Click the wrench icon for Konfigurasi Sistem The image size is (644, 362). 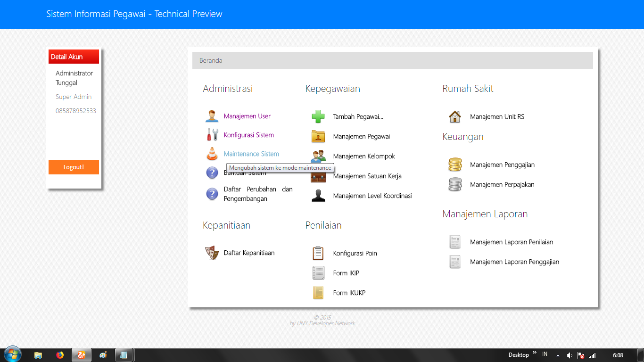click(x=212, y=135)
